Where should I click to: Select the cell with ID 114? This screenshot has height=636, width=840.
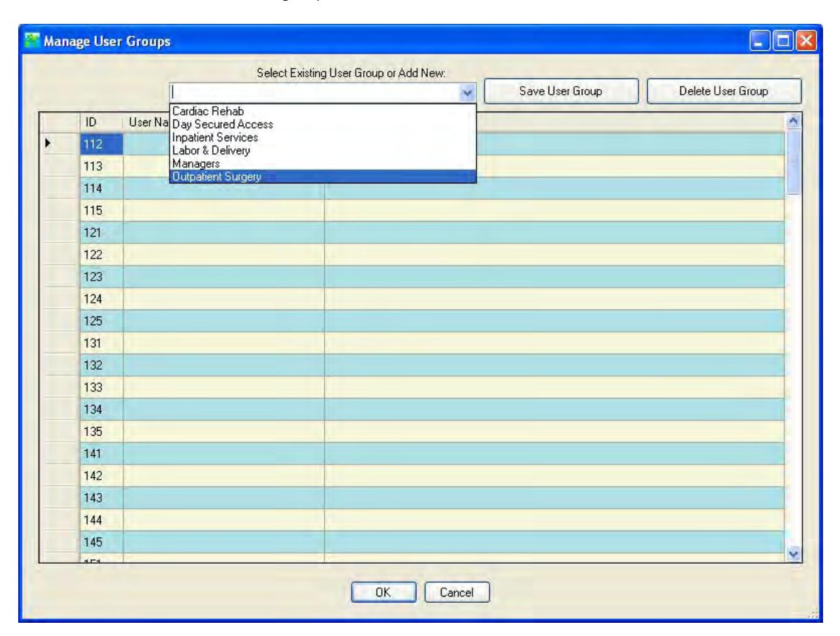(102, 188)
